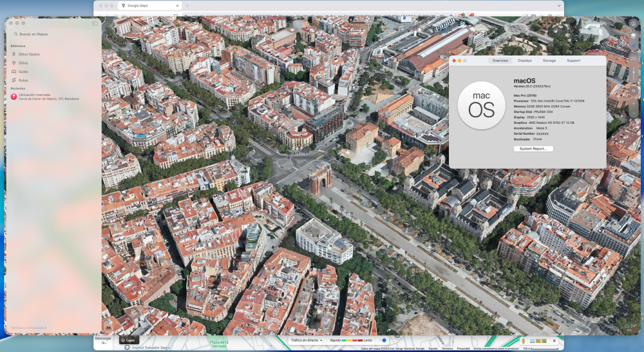Switch to the Support tab

pyautogui.click(x=573, y=61)
